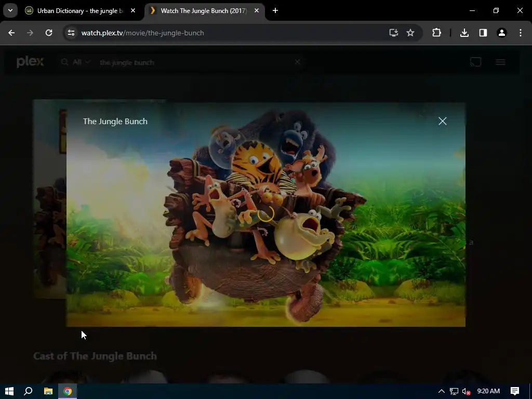The image size is (532, 399).
Task: Open the 9:20 AM clock
Action: coord(488,391)
